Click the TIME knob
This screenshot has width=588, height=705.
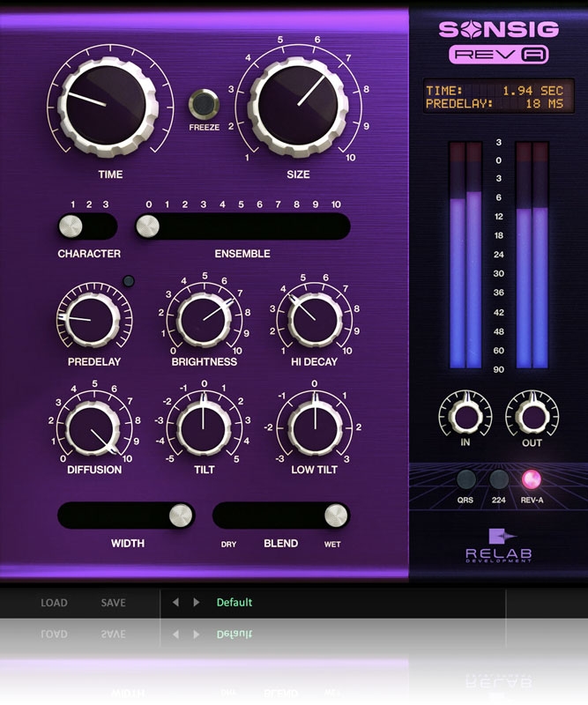(x=110, y=103)
